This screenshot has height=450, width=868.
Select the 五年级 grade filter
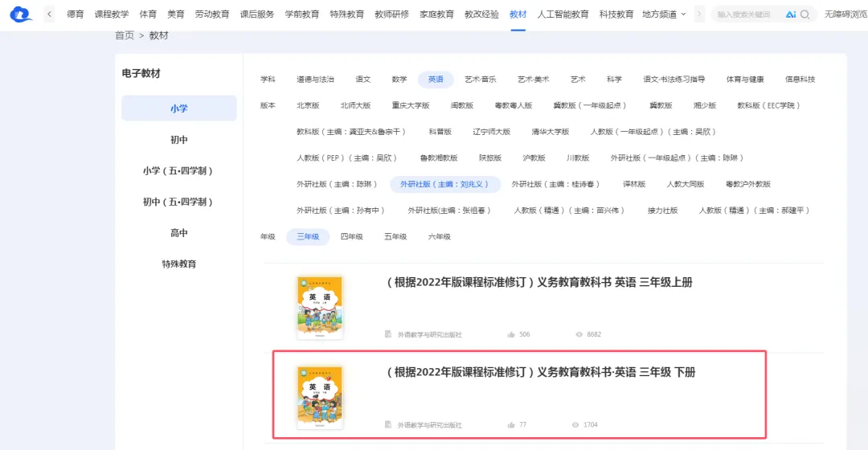(395, 236)
